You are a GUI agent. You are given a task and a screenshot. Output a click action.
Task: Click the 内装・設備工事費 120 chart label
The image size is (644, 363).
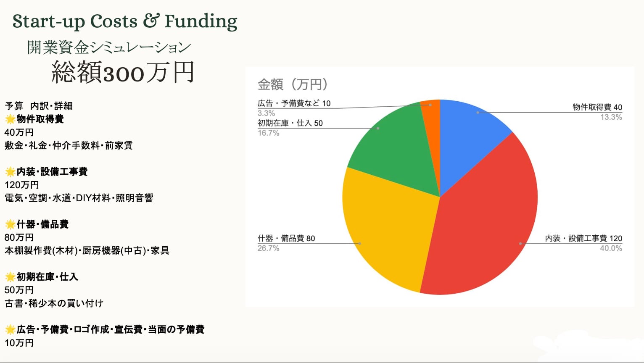coord(583,238)
